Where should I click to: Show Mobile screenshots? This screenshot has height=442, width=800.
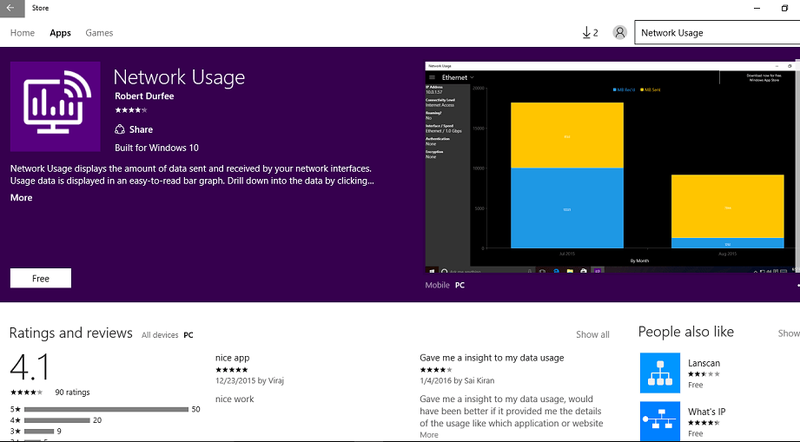coord(437,285)
